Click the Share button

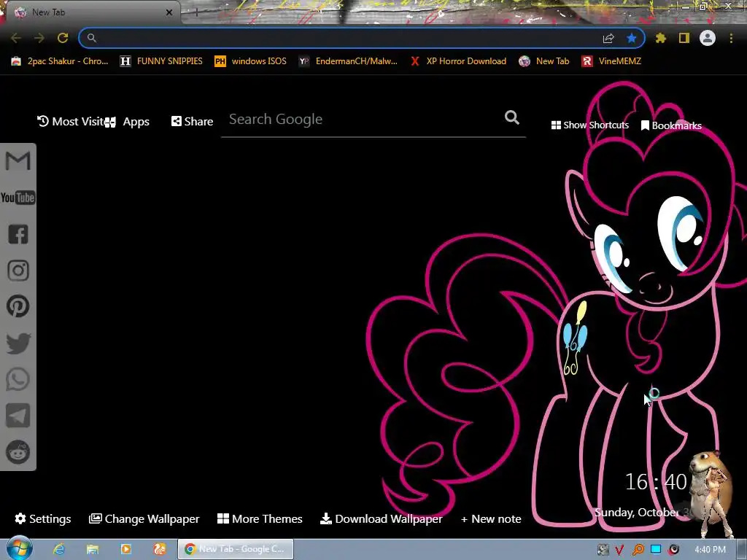point(192,122)
